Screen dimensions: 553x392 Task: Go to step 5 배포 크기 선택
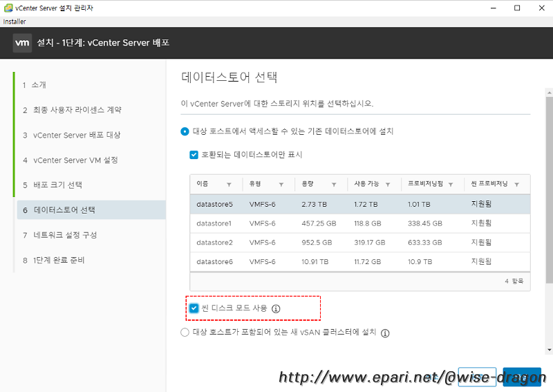[53, 185]
